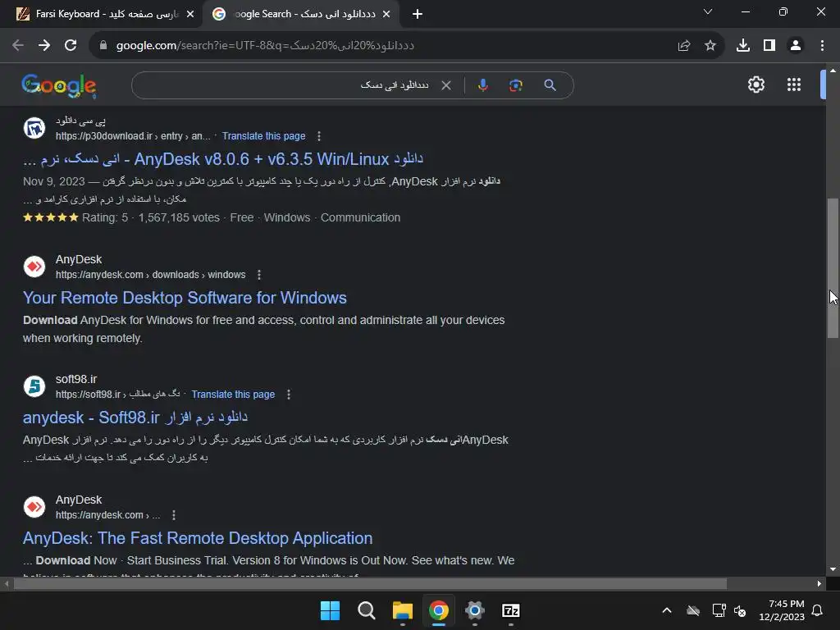Translate the soft98.ir result page
The width and height of the screenshot is (840, 630).
[233, 395]
